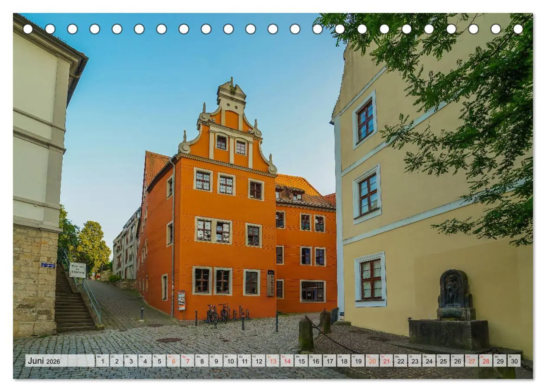546x392 pixels.
Task: Select date 19 in the calendar strip
Action: (358, 361)
